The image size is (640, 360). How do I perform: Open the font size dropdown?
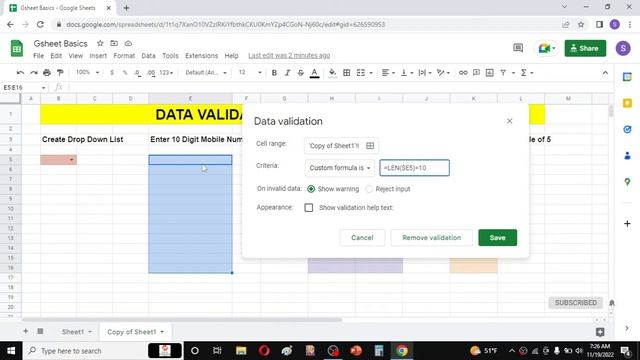point(250,73)
